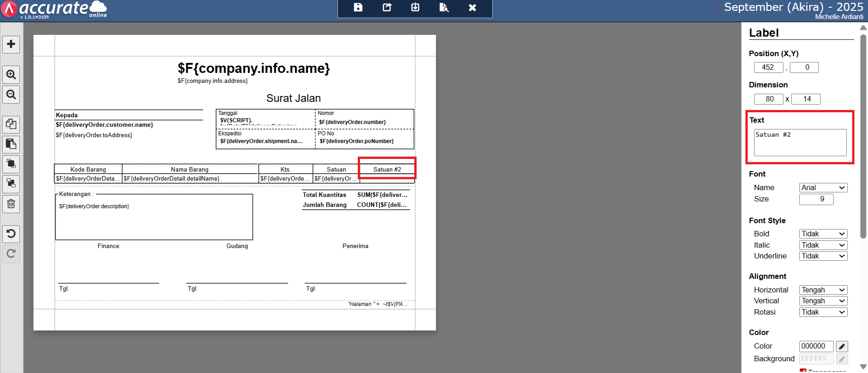The height and width of the screenshot is (373, 868).
Task: Undo the last action
Action: point(11,234)
